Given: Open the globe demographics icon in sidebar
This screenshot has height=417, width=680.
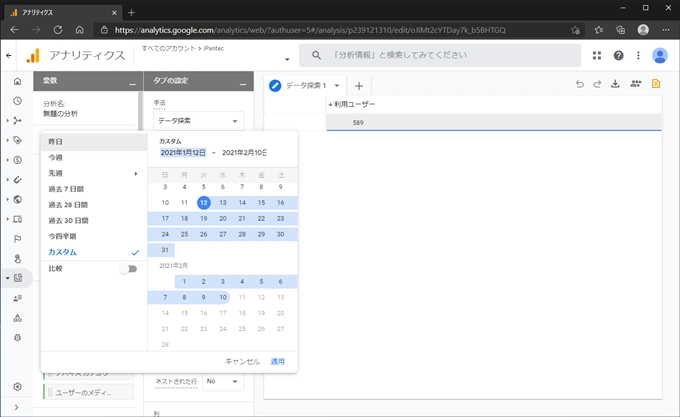Looking at the screenshot, I should pos(17,199).
